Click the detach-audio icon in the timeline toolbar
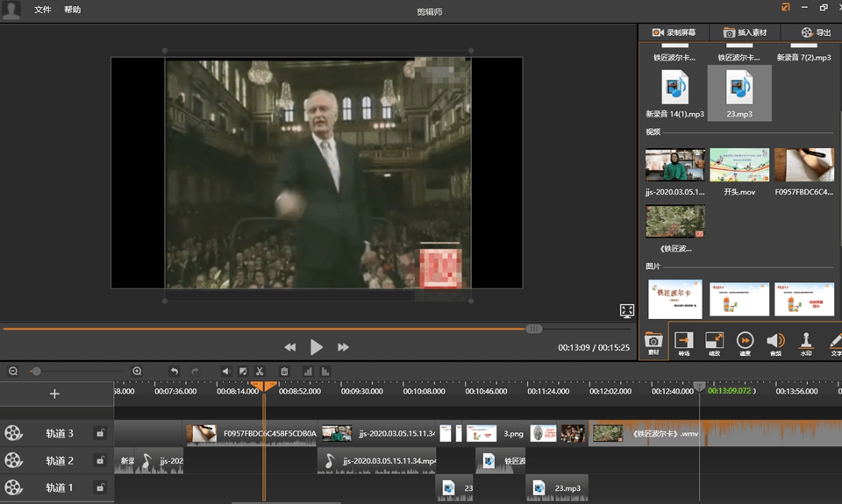842x504 pixels. [243, 371]
